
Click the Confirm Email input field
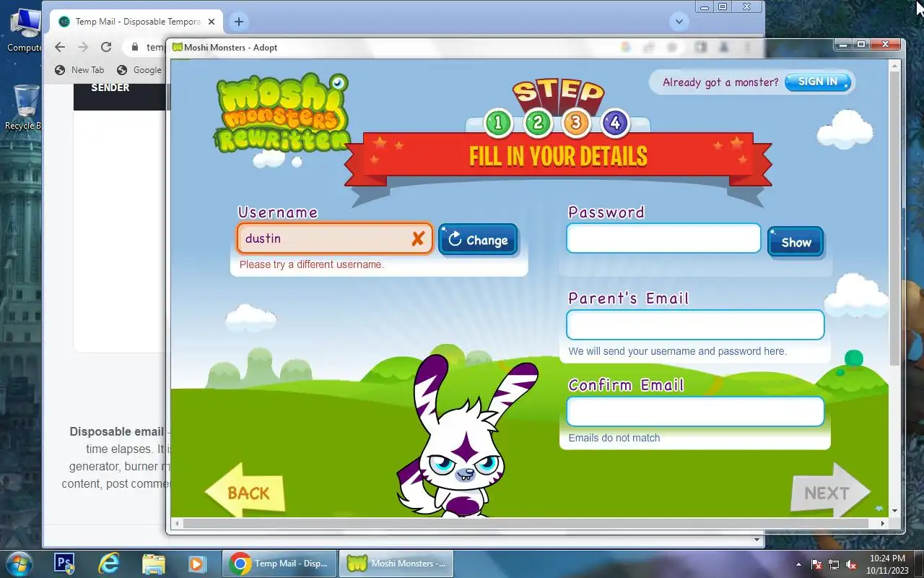(x=695, y=412)
